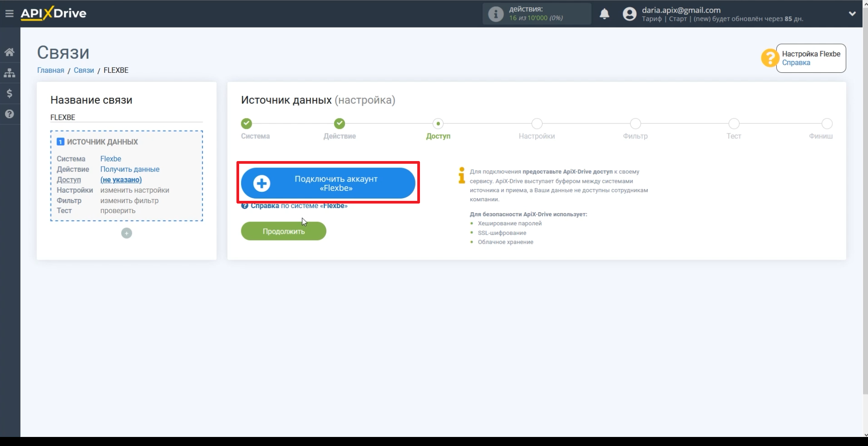Image resolution: width=868 pixels, height=446 pixels.
Task: Select the Настройки step
Action: click(x=537, y=123)
